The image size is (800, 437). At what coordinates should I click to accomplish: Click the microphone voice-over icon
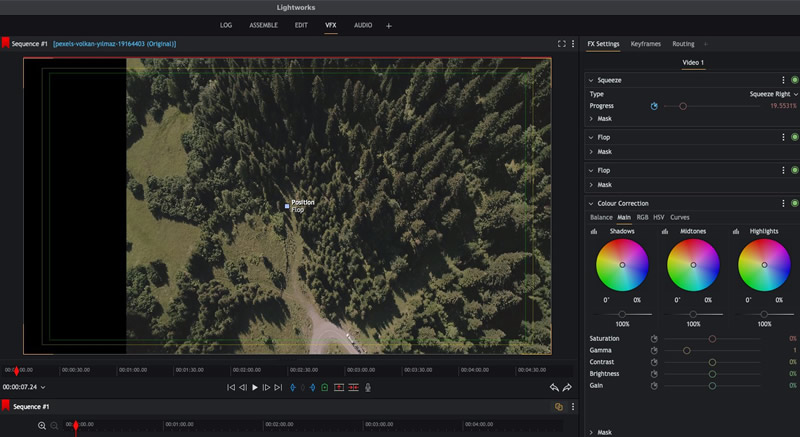368,388
